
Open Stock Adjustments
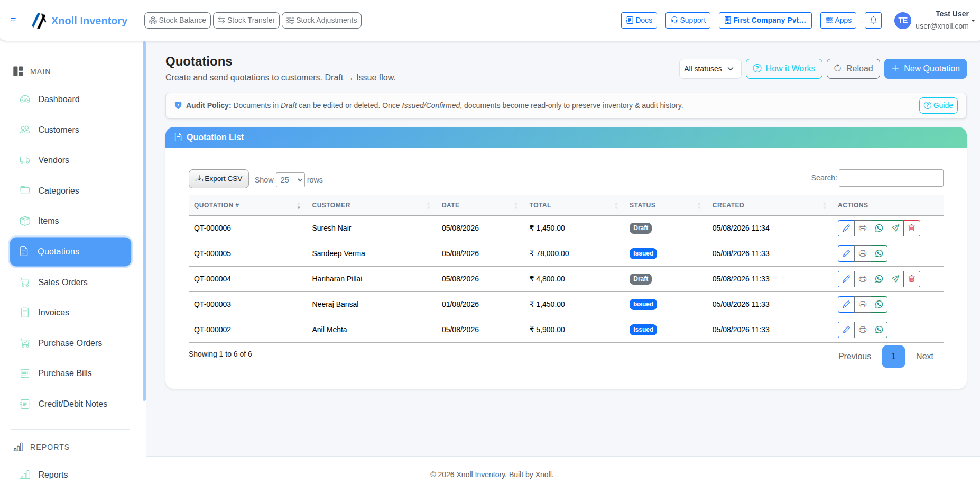(x=321, y=20)
